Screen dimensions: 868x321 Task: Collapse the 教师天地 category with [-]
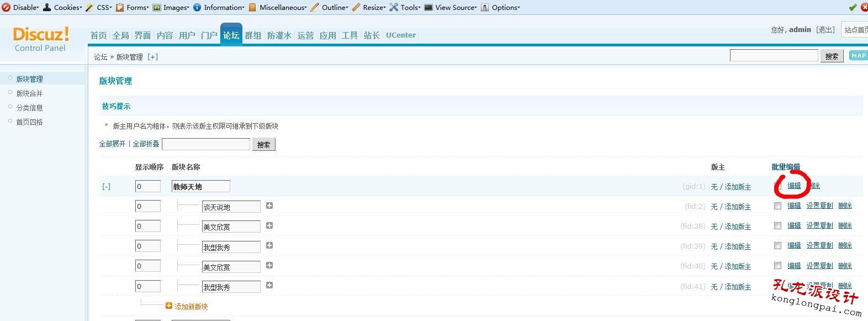click(x=106, y=187)
